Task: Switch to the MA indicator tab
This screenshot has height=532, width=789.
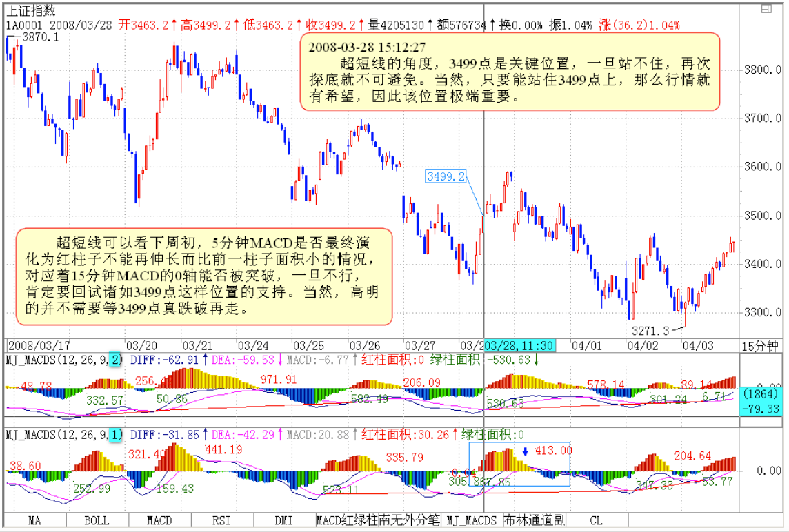Action: click(x=34, y=520)
